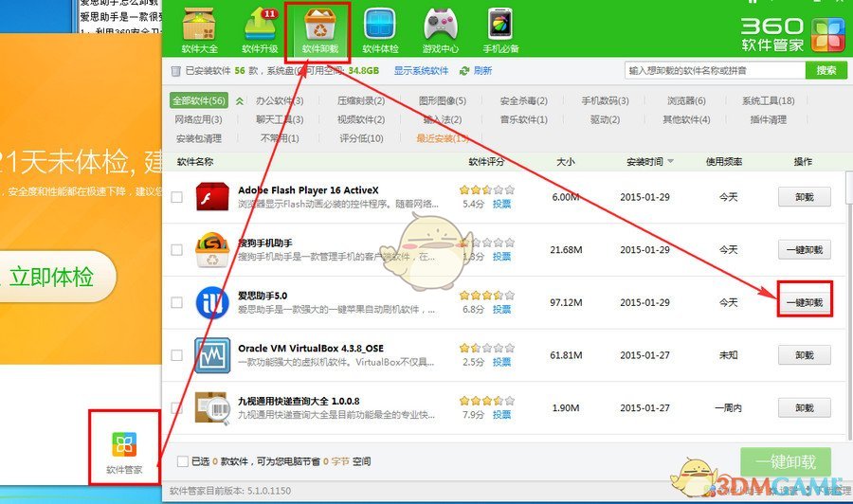Select the 驱动(2) category
The image size is (853, 504).
click(605, 119)
